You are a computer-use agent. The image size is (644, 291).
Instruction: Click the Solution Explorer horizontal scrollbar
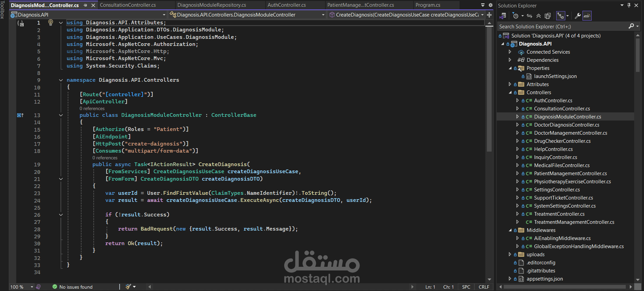565,287
